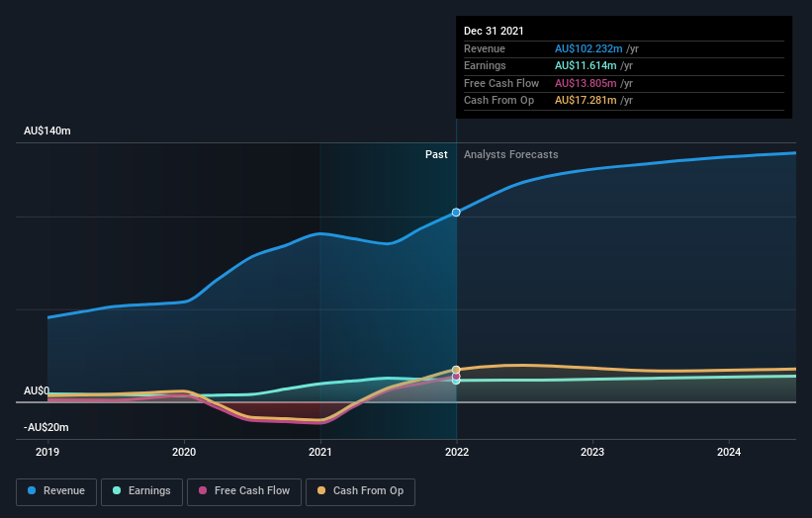Click the 2021 x-axis label
The height and width of the screenshot is (518, 812).
pos(320,452)
